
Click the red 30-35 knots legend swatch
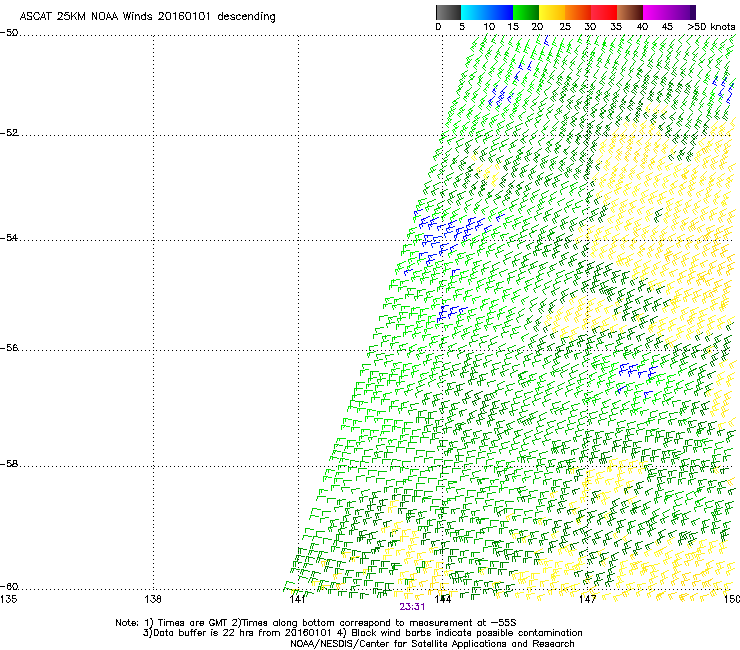click(x=604, y=12)
